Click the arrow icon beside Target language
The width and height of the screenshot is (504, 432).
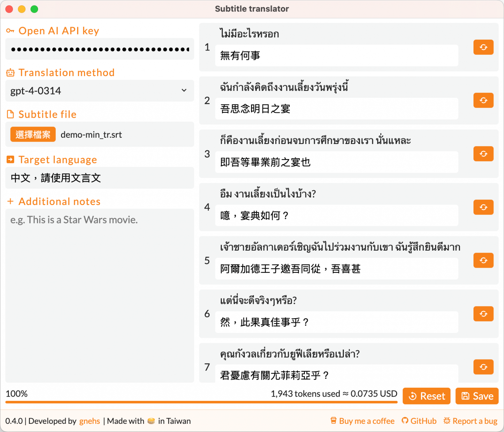pyautogui.click(x=10, y=159)
